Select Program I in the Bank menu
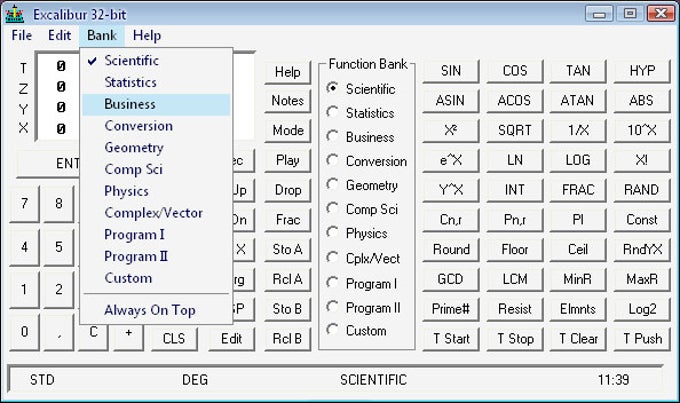This screenshot has height=403, width=680. pos(156,235)
